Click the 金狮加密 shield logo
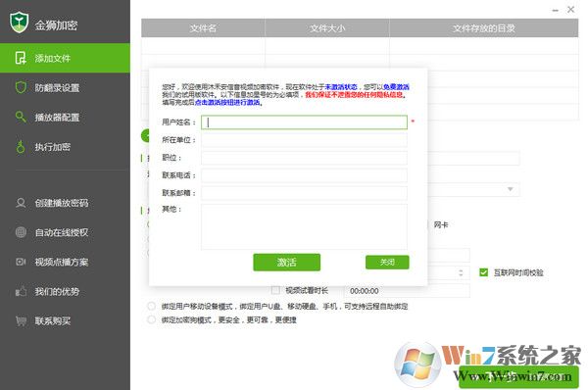Viewport: 588px width, 390px height. tap(20, 22)
